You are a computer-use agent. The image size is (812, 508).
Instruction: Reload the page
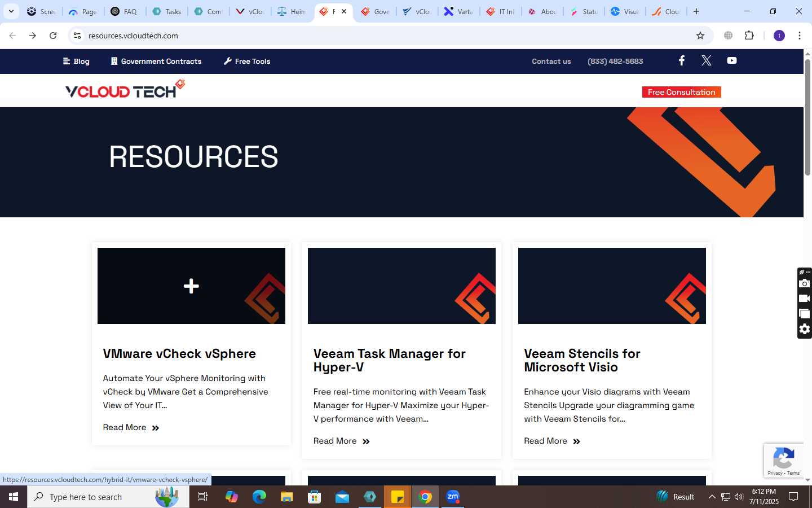coord(53,36)
